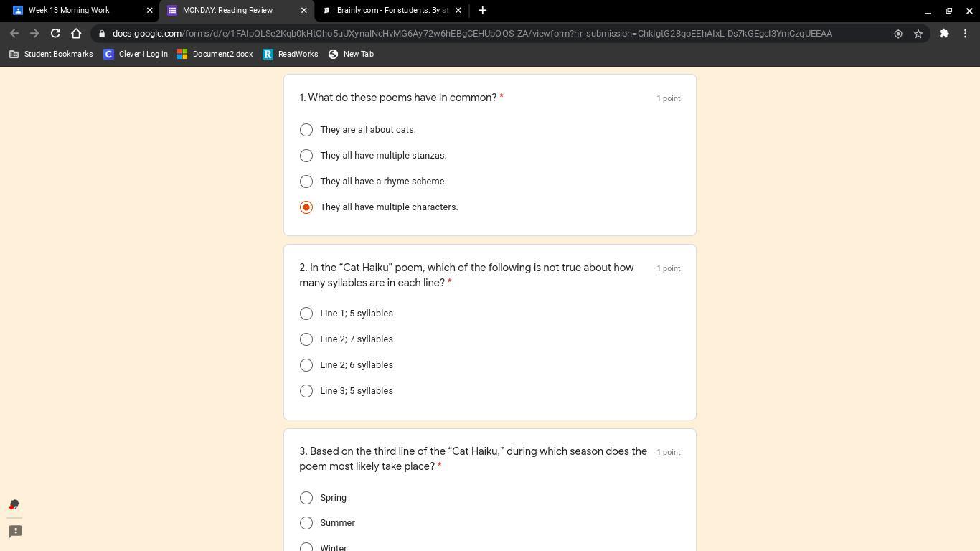This screenshot has height=551, width=980.
Task: Select "Line 1; 5 syllables" option
Action: 306,314
